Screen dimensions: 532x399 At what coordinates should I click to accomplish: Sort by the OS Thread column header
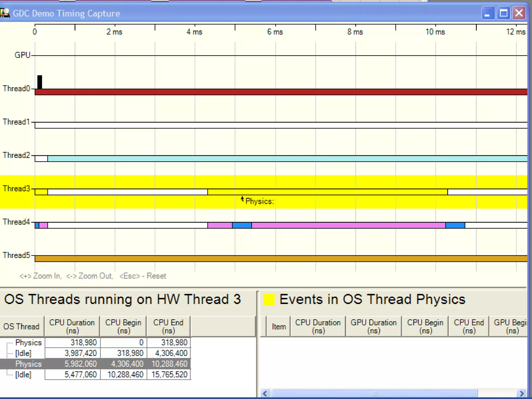(22, 327)
